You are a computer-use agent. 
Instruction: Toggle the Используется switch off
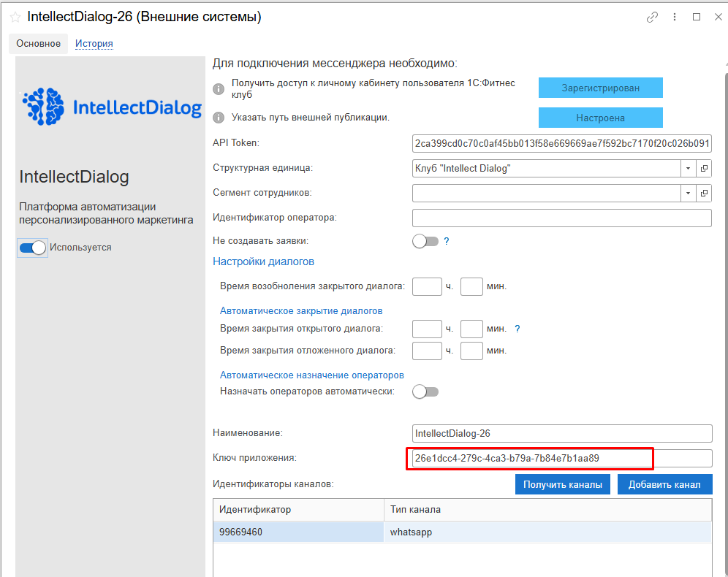tap(33, 248)
